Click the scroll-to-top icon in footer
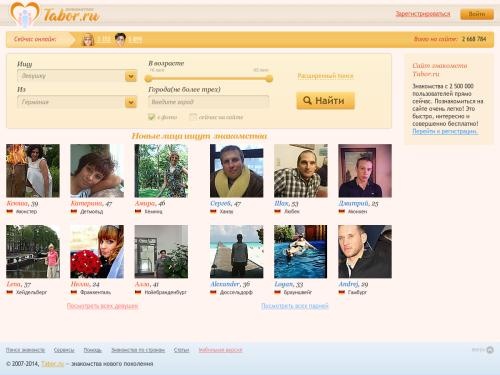Image resolution: width=500 pixels, height=375 pixels. point(490,350)
